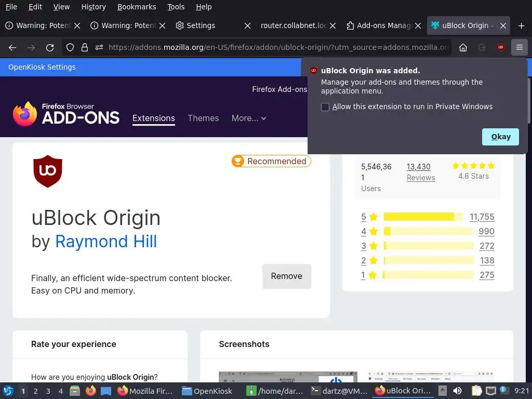Viewport: 532px width, 399px height.
Task: Click Okay in the uBlock added popup
Action: [500, 137]
